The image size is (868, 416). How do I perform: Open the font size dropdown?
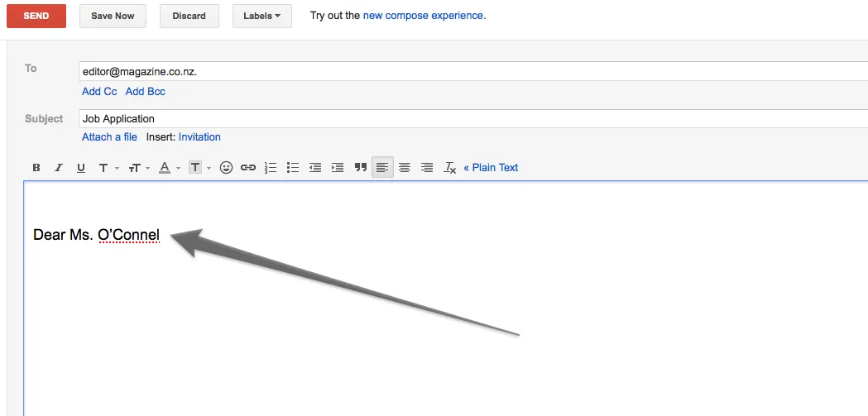point(138,168)
